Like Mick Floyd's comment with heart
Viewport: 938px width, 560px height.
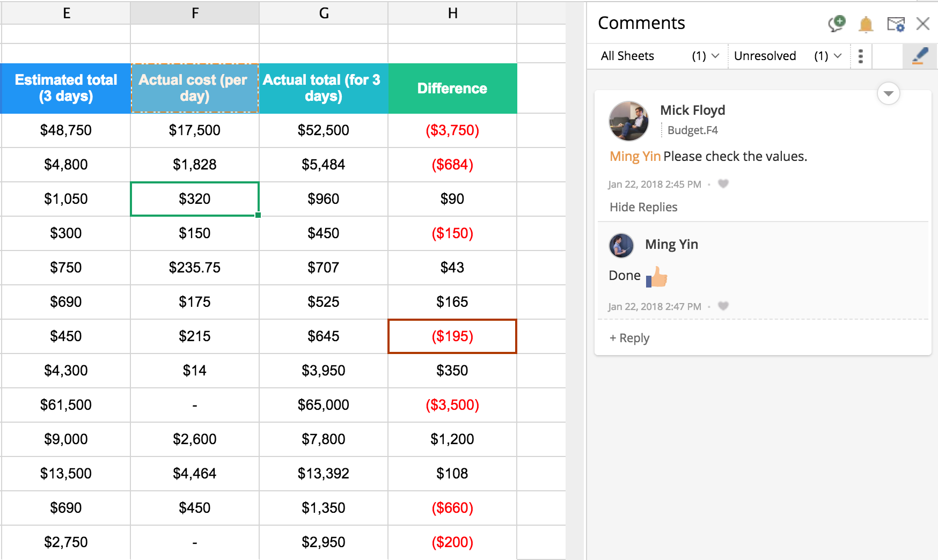tap(723, 184)
